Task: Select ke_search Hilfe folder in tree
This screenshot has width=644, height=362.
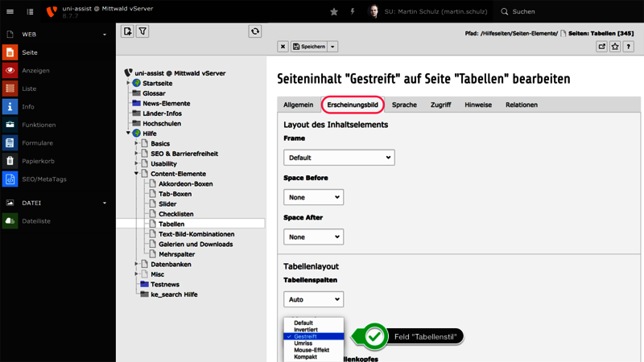Action: (174, 294)
